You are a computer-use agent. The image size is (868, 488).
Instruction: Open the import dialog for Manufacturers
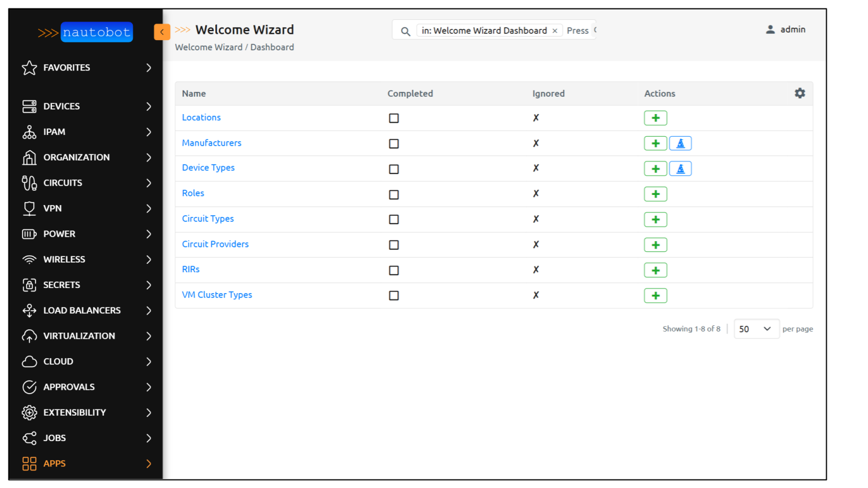[680, 143]
